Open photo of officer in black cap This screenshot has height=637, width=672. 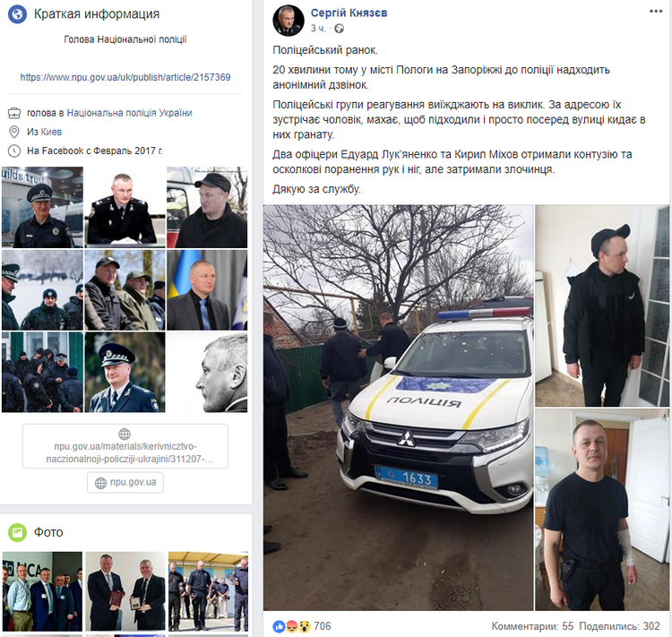pyautogui.click(x=602, y=306)
